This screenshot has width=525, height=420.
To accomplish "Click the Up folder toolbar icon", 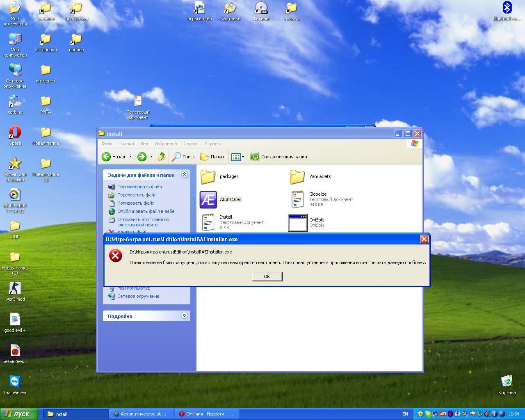I will 162,157.
